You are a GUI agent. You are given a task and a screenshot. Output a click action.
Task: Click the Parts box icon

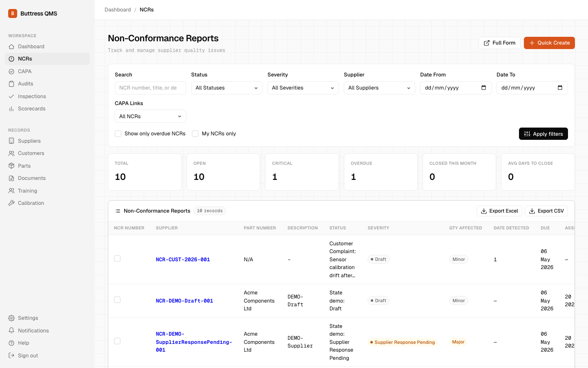point(11,166)
